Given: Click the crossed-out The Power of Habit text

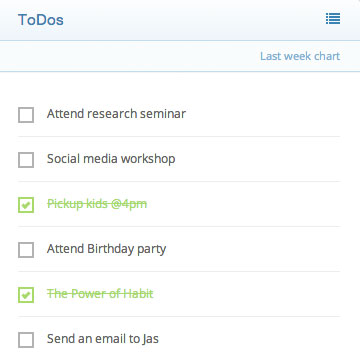Looking at the screenshot, I should pos(100,294).
